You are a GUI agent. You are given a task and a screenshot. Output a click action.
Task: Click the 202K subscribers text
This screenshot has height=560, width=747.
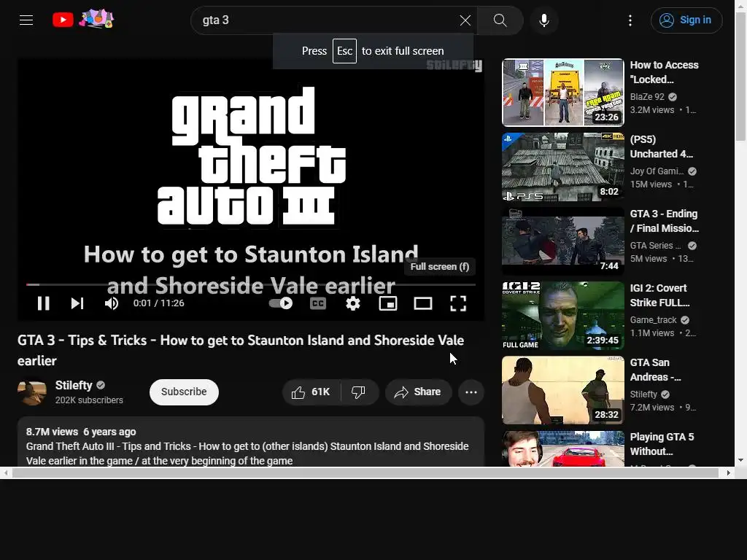pos(89,400)
